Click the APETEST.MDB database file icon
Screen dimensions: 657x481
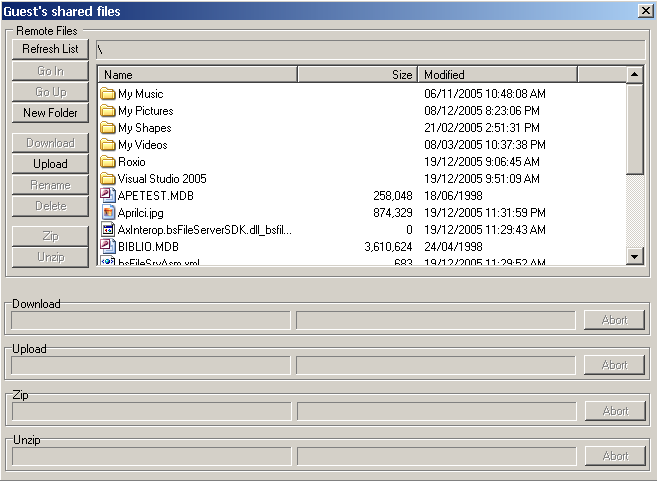click(108, 195)
